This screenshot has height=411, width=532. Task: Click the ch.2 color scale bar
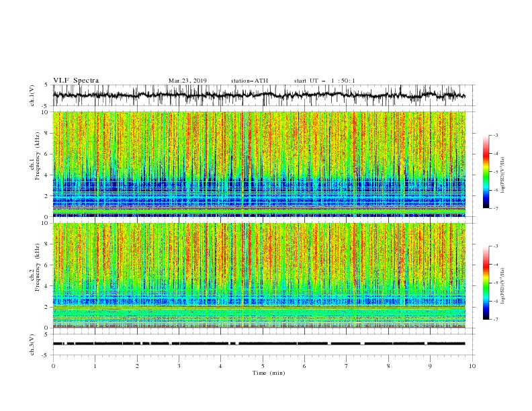(486, 283)
